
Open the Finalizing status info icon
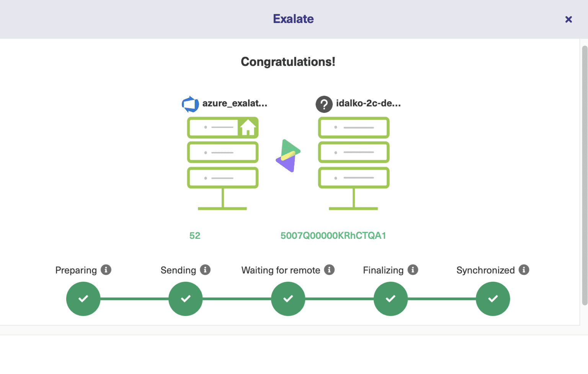click(x=413, y=270)
